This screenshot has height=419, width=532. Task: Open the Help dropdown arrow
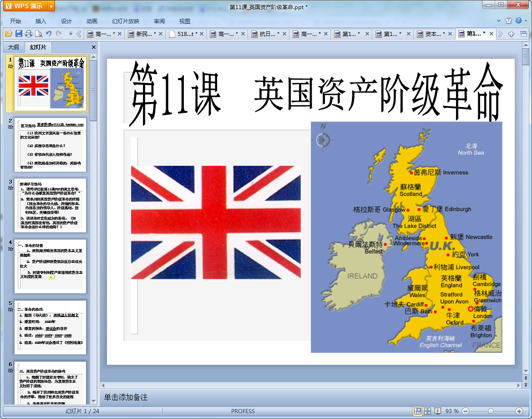[x=526, y=21]
